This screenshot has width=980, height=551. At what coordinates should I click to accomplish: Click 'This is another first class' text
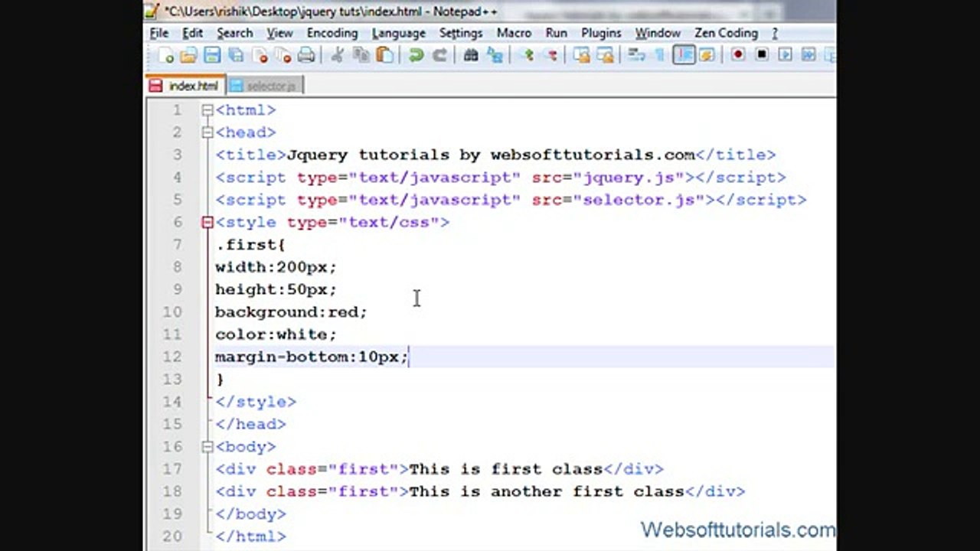tap(547, 491)
